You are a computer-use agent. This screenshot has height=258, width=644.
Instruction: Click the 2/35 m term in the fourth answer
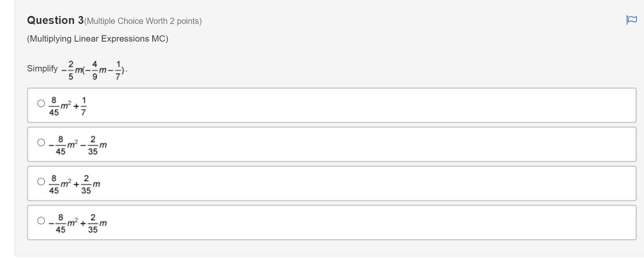point(97,223)
